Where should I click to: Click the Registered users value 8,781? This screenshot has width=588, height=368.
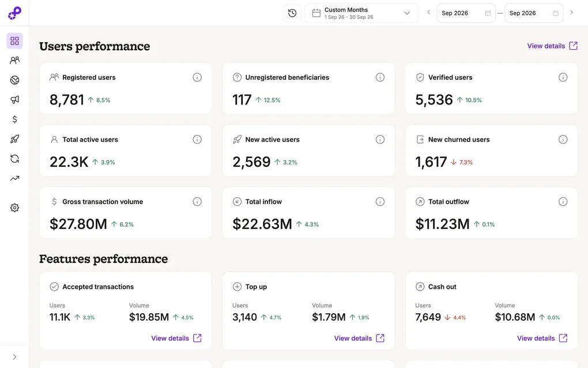tap(67, 100)
